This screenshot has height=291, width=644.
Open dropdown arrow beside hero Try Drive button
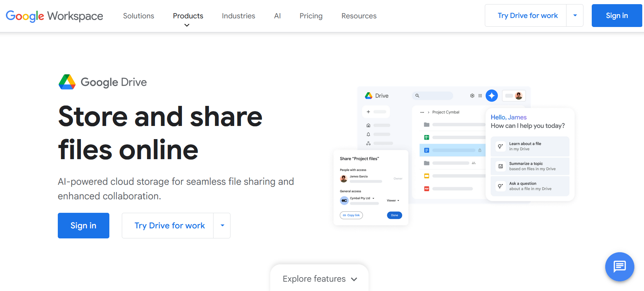coord(222,226)
